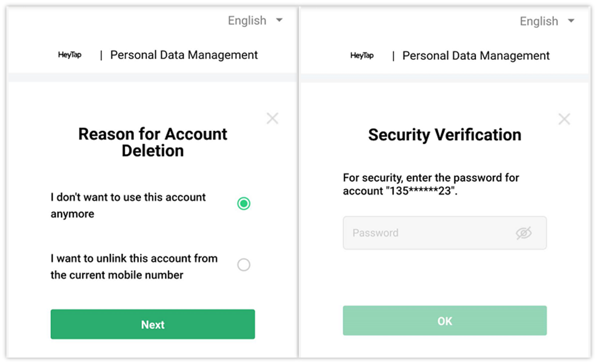Click Personal Data Management title in right panel
The height and width of the screenshot is (364, 597).
[476, 56]
